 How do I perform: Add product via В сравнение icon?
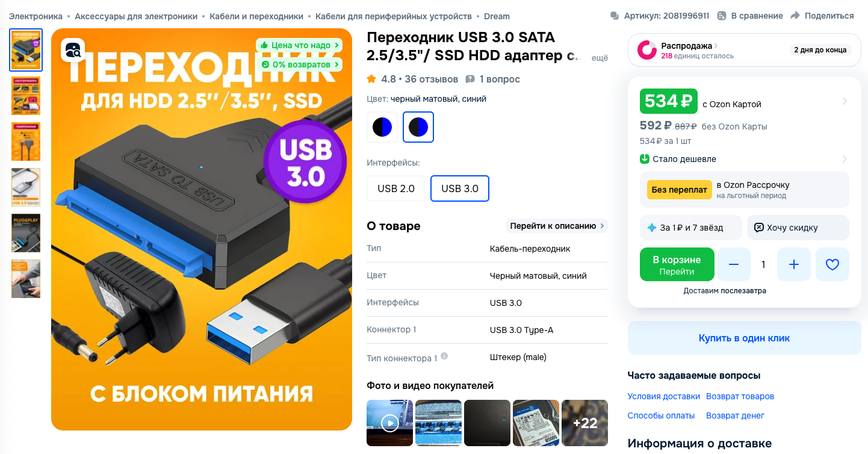click(722, 16)
